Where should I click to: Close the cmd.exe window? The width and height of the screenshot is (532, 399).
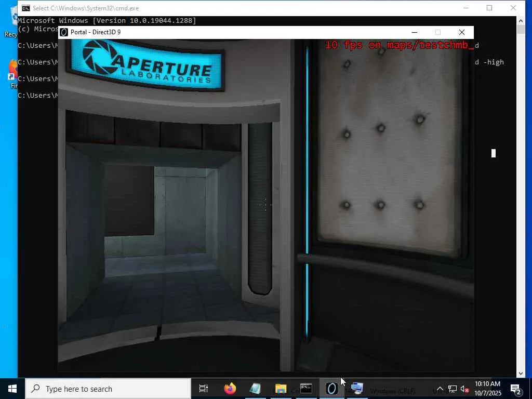point(513,8)
